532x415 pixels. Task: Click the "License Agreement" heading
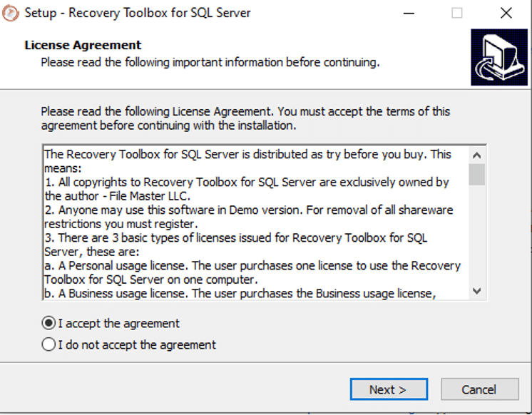[83, 46]
